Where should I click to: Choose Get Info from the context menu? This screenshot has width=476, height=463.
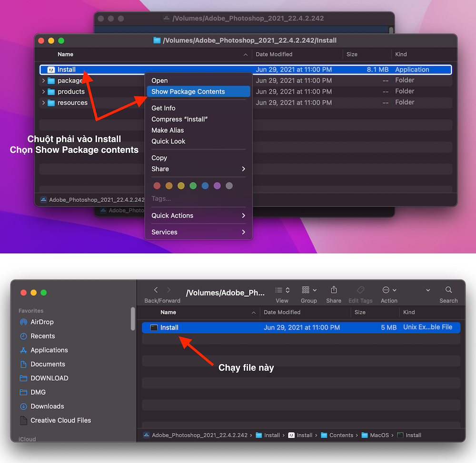click(x=164, y=108)
